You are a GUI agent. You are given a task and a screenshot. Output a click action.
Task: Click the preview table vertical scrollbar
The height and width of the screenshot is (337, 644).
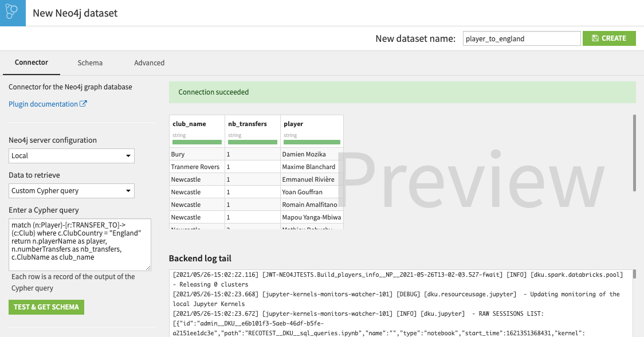[x=634, y=152]
